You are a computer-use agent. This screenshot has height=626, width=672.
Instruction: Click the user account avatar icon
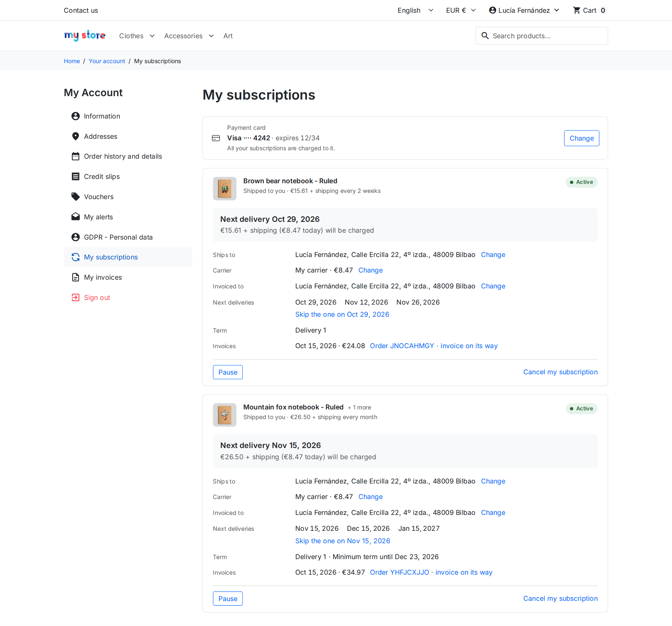[492, 10]
